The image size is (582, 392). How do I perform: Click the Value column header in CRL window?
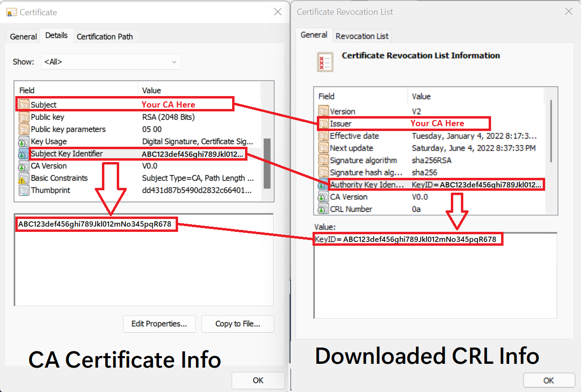tap(476, 96)
